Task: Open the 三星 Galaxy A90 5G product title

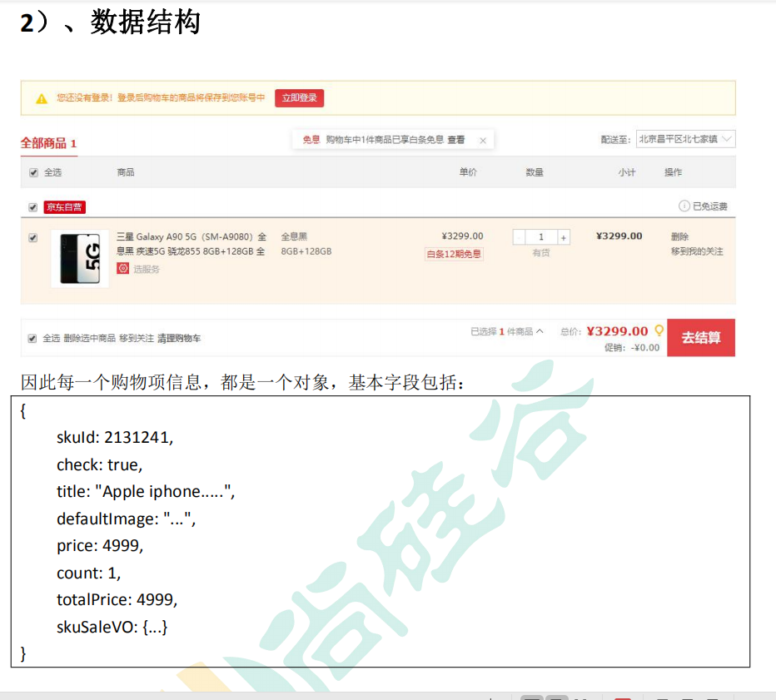Action: (x=191, y=244)
